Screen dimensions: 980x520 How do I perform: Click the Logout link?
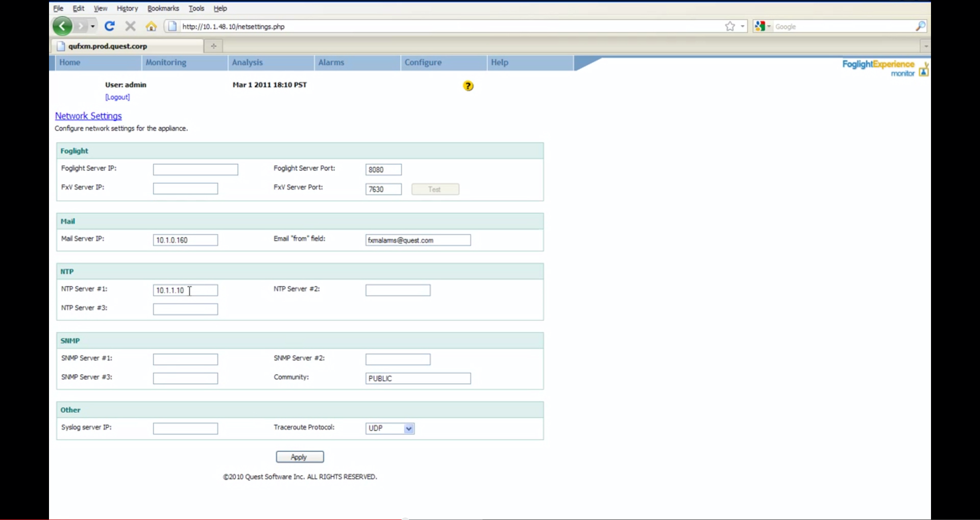pos(117,97)
